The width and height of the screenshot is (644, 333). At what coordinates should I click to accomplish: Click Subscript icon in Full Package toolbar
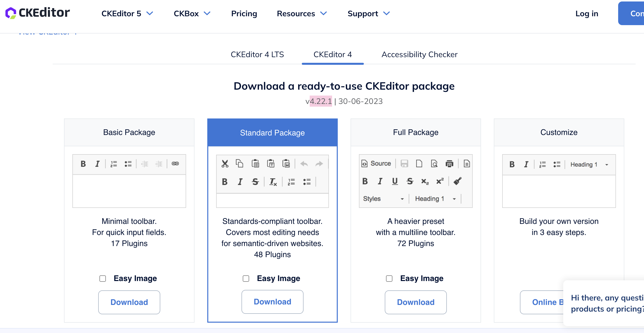point(425,181)
